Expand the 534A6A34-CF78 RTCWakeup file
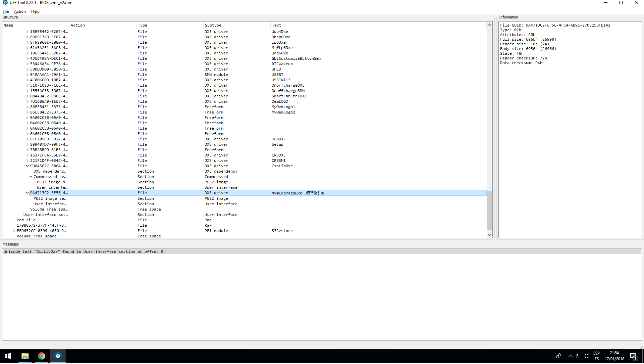The width and height of the screenshot is (644, 364). pos(27,64)
